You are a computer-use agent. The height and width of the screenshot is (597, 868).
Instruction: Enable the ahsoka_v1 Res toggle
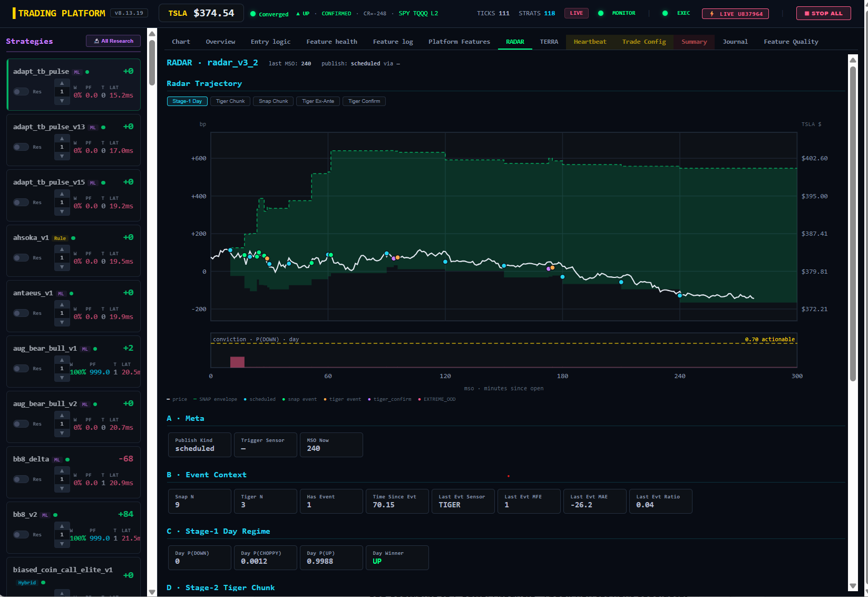click(x=21, y=258)
